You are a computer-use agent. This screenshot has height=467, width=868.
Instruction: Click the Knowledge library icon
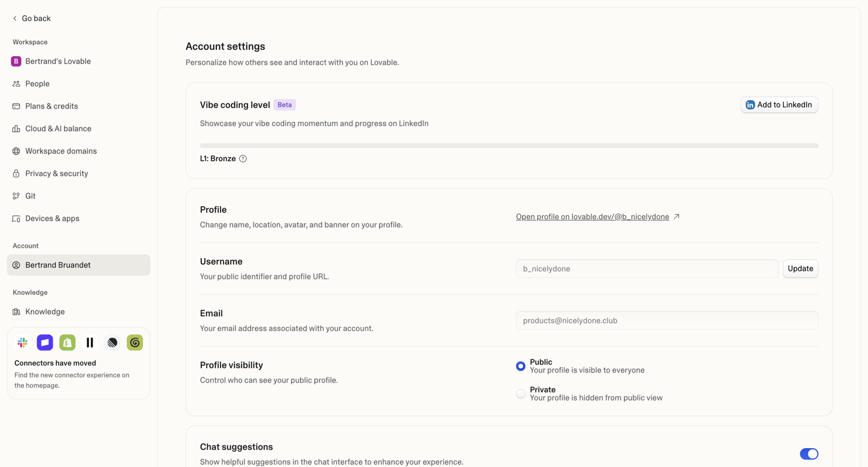pos(16,312)
